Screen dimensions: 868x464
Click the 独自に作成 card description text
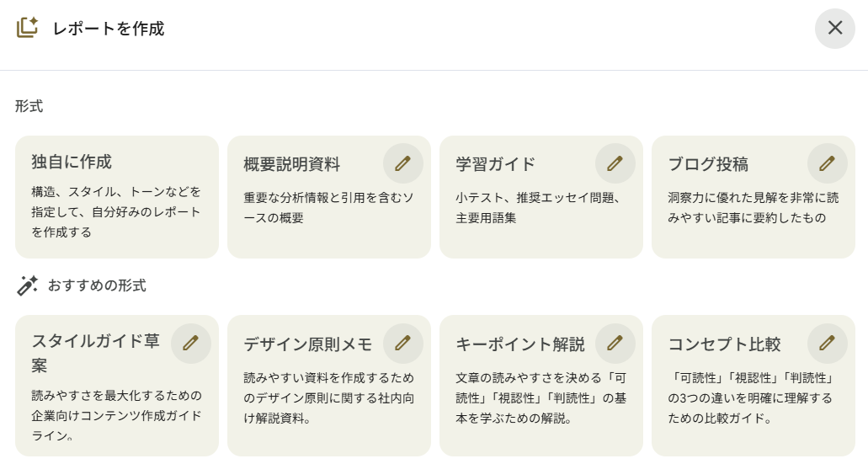pyautogui.click(x=116, y=211)
